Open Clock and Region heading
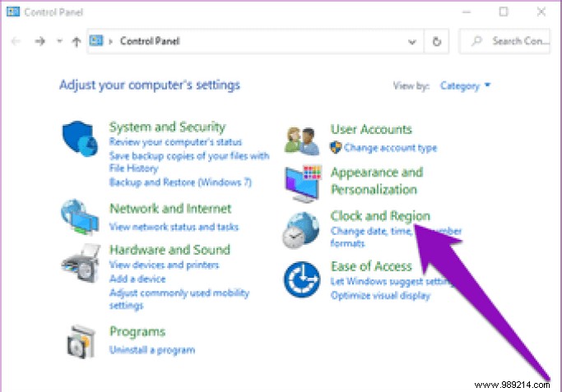This screenshot has height=392, width=562. pos(380,216)
